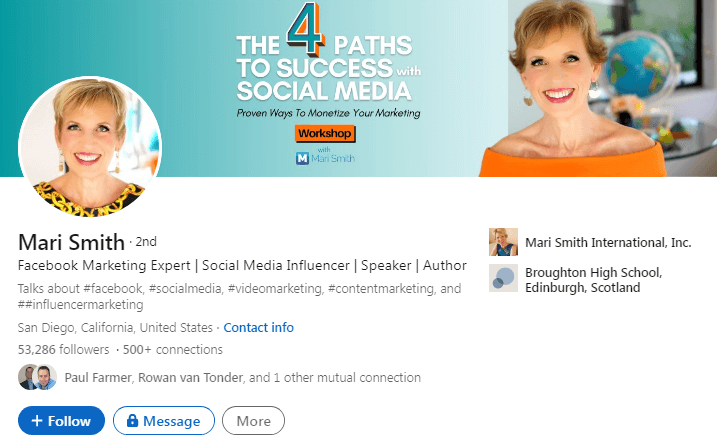Open the Rowan van Tonder mutual connection link
Screen dimensions: 717x446
[x=190, y=377]
